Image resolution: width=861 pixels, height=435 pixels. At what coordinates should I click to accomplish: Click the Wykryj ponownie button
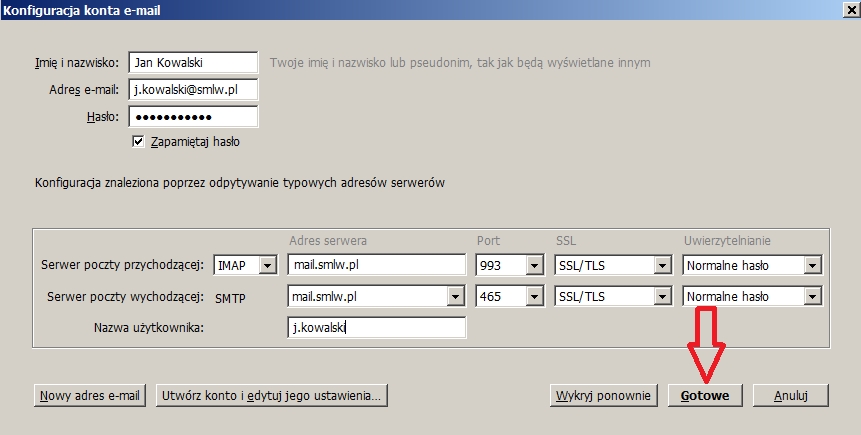(x=604, y=395)
